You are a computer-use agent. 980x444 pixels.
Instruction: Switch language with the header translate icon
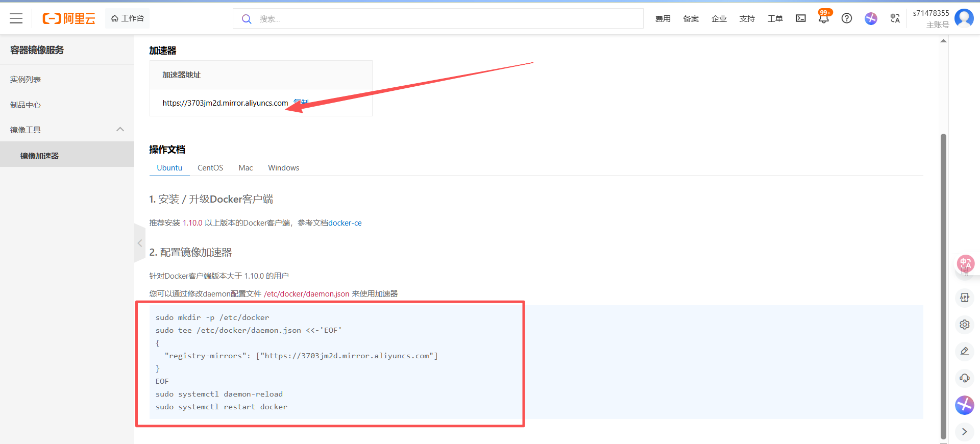(x=895, y=18)
